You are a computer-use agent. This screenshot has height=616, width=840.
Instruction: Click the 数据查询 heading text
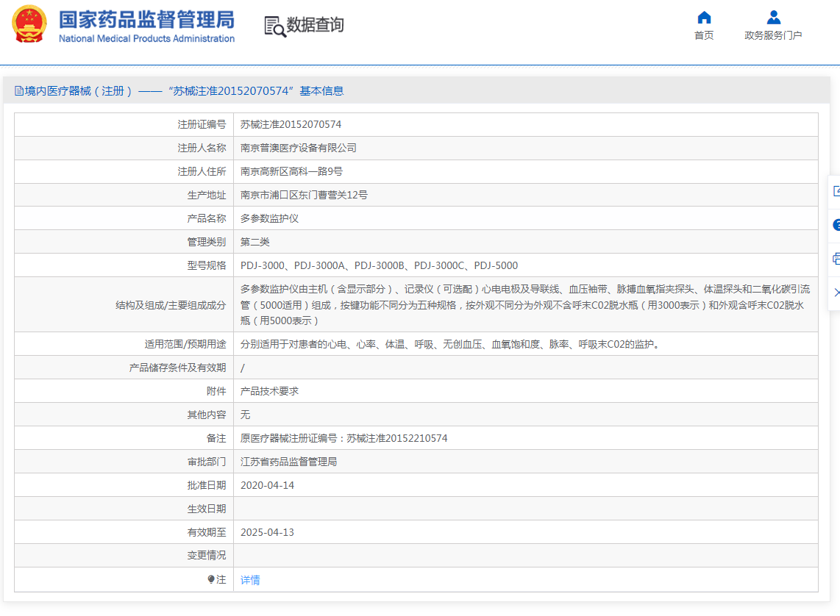(x=315, y=24)
